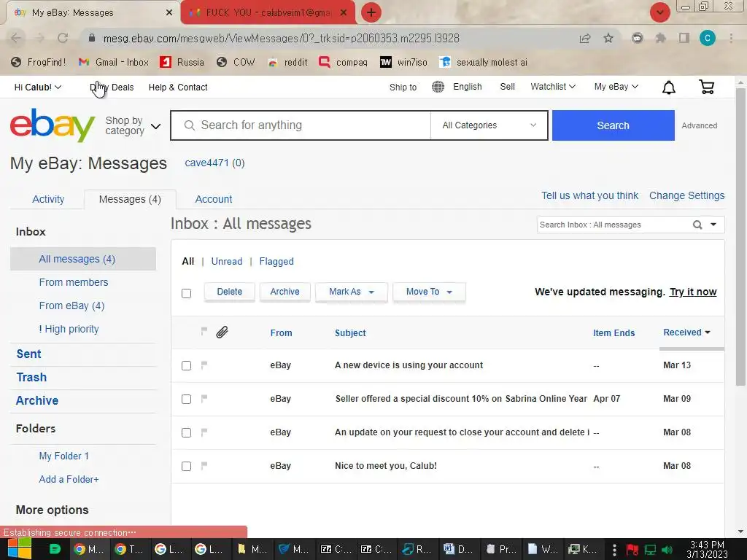Viewport: 747px width, 560px height.
Task: Click the Delete button
Action: (230, 292)
